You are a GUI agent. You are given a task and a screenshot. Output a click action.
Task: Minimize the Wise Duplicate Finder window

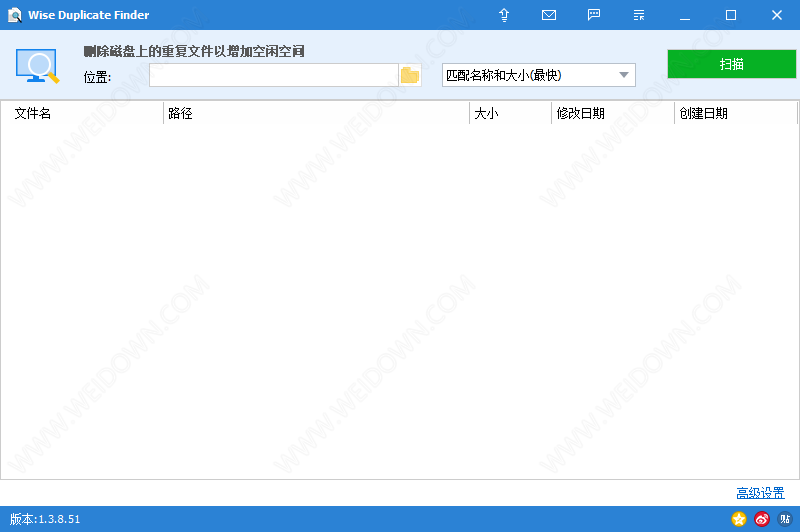point(685,15)
